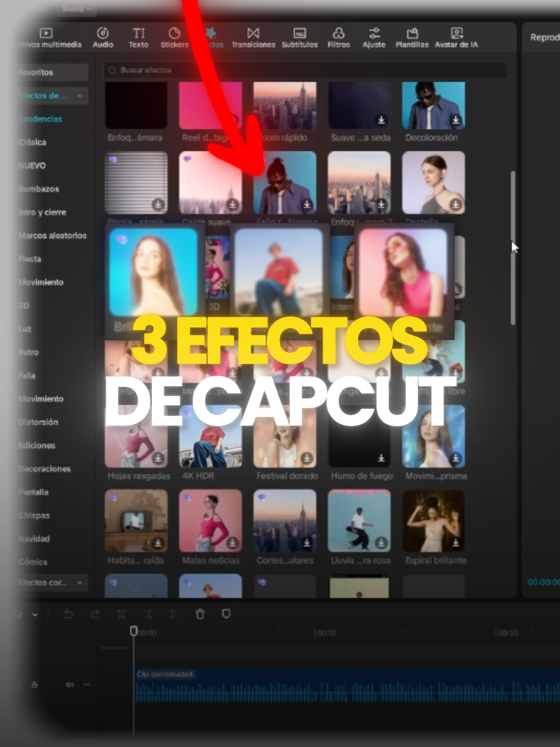The width and height of the screenshot is (560, 747).
Task: Select the Cortes...ulares effect thumbnail
Action: [x=285, y=520]
